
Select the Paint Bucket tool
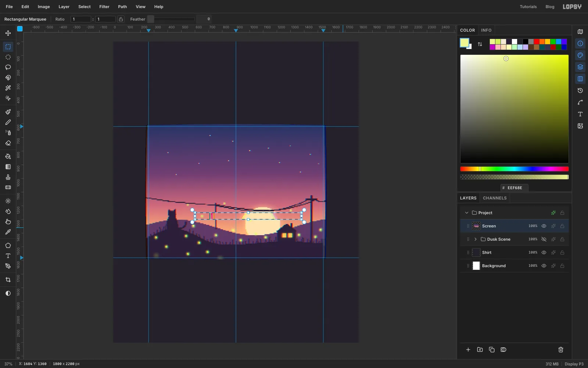pyautogui.click(x=8, y=156)
